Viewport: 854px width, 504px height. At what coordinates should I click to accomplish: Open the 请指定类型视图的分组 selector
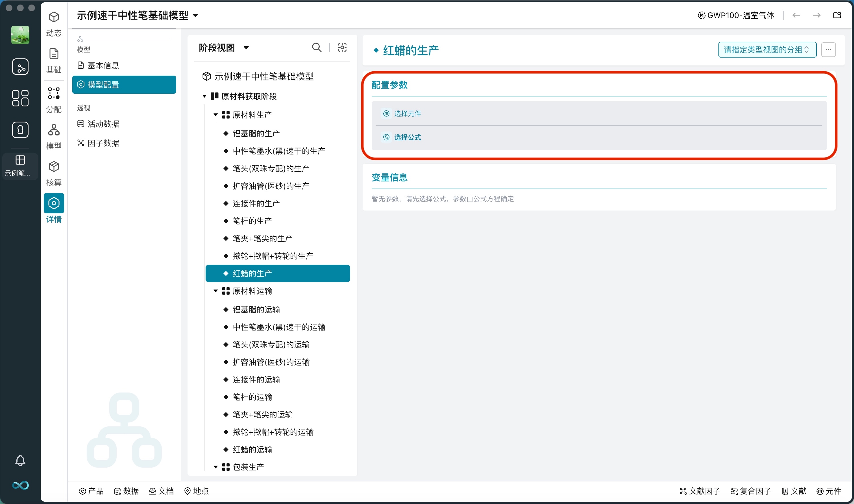coord(767,50)
